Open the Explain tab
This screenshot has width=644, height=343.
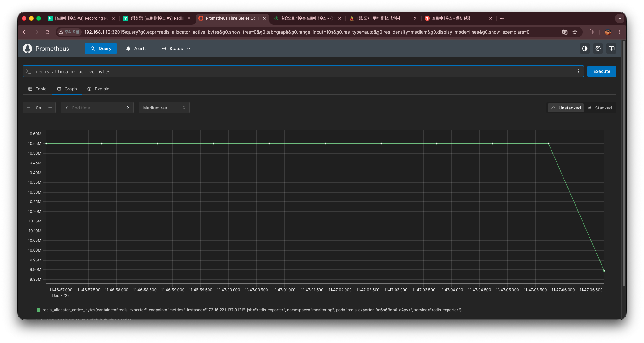(98, 89)
